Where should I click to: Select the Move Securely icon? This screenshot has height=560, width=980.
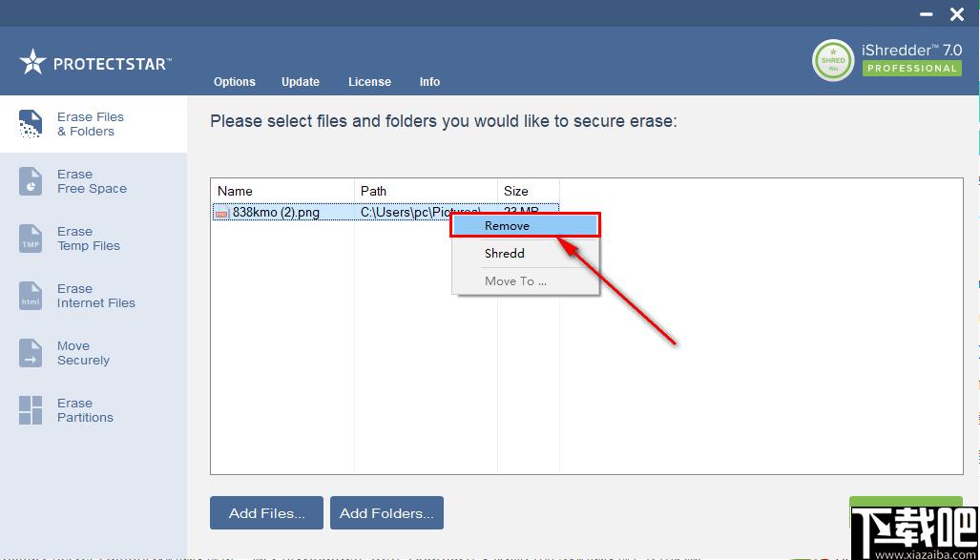coord(31,353)
